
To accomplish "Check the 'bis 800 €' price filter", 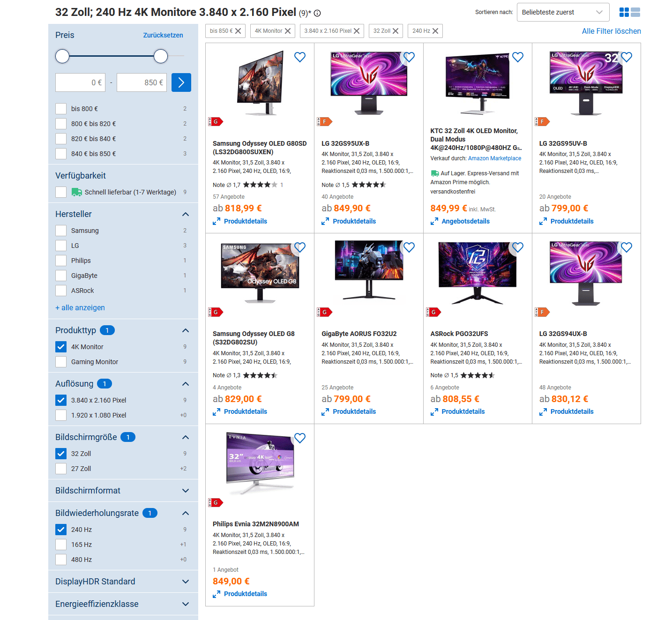I will click(x=61, y=109).
